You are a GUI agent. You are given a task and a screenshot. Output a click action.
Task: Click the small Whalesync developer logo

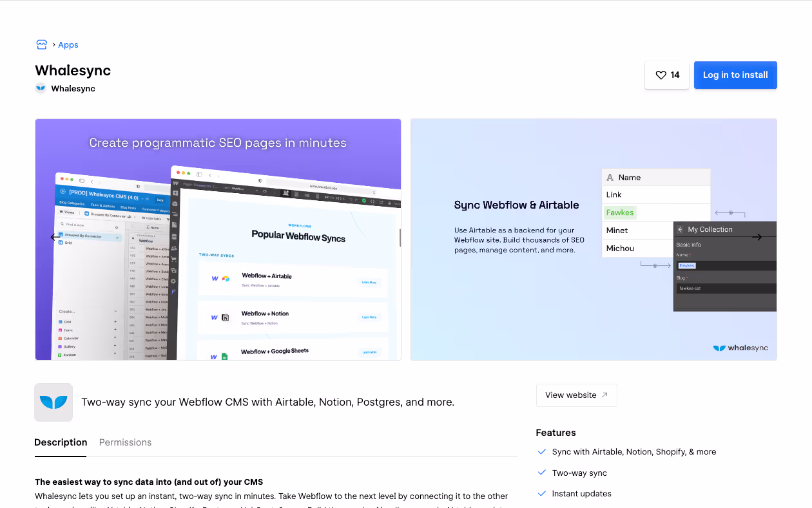(41, 89)
